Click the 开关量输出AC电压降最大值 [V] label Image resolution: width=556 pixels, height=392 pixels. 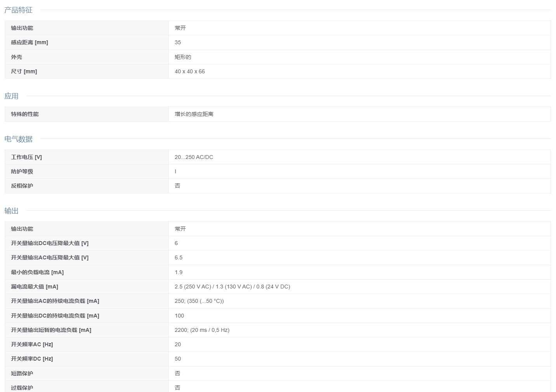pyautogui.click(x=50, y=257)
